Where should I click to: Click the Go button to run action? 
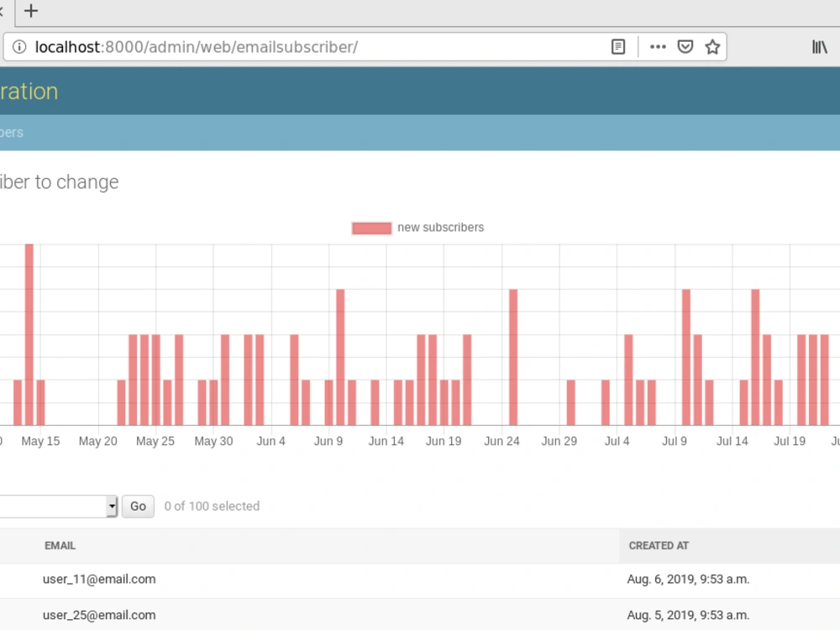tap(137, 507)
